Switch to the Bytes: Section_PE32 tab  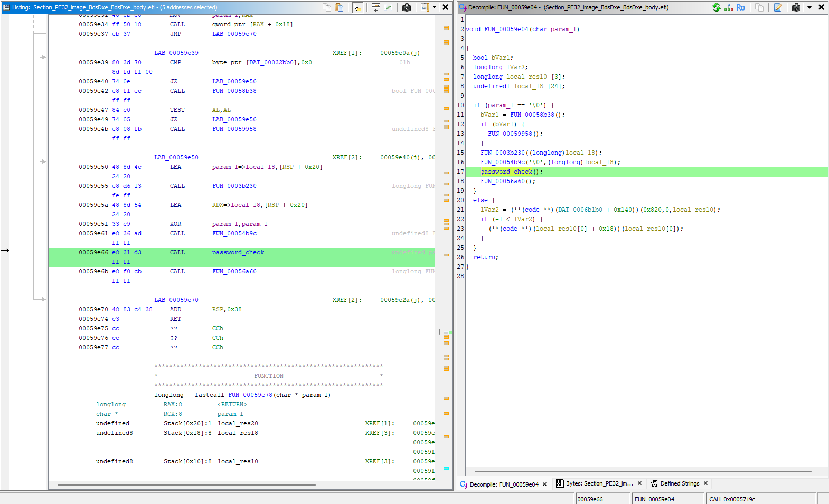(599, 483)
